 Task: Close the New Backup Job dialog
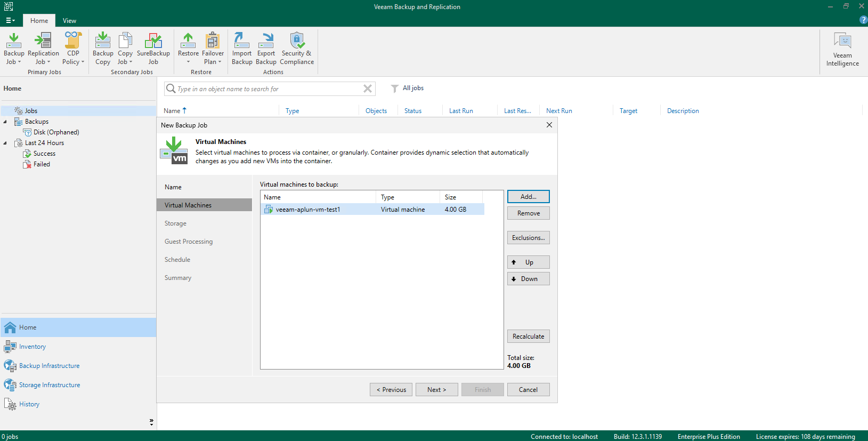click(x=549, y=125)
